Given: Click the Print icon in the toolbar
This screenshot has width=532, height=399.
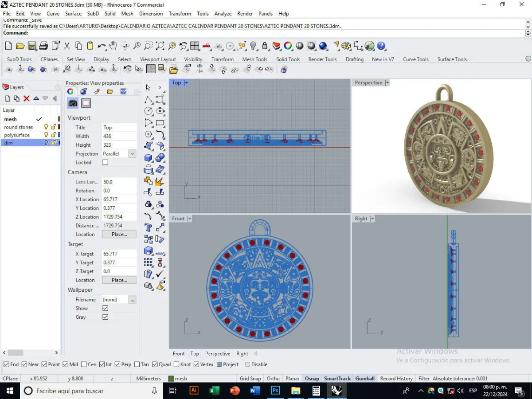Looking at the screenshot, I should tap(43, 46).
